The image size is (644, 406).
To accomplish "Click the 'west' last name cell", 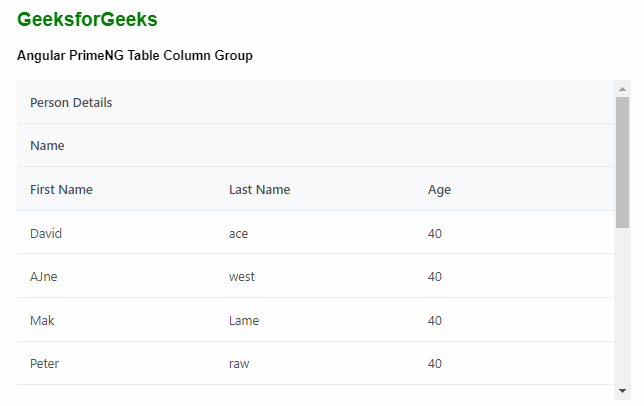I will point(242,277).
